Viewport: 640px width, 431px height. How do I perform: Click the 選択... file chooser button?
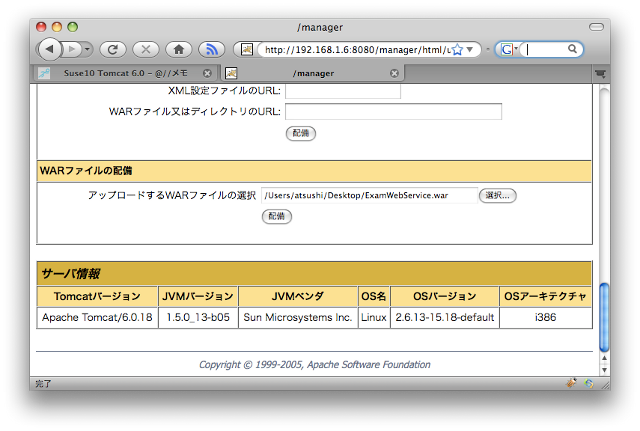pyautogui.click(x=497, y=195)
